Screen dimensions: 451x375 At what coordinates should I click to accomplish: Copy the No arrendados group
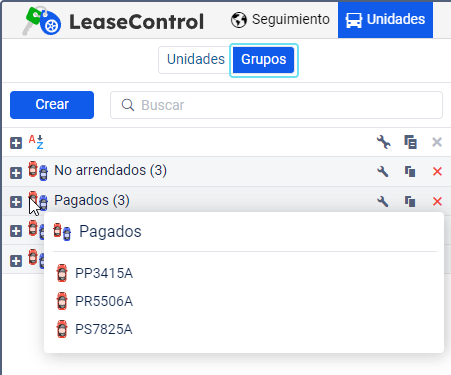[x=410, y=172]
